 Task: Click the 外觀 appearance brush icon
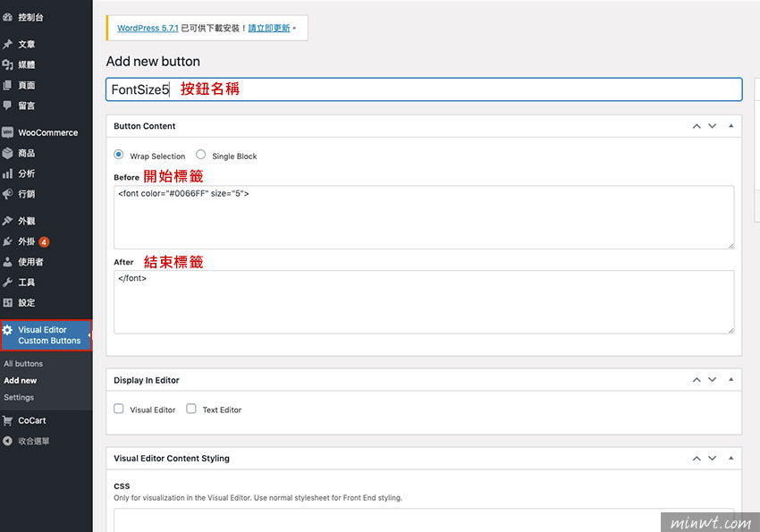click(7, 221)
